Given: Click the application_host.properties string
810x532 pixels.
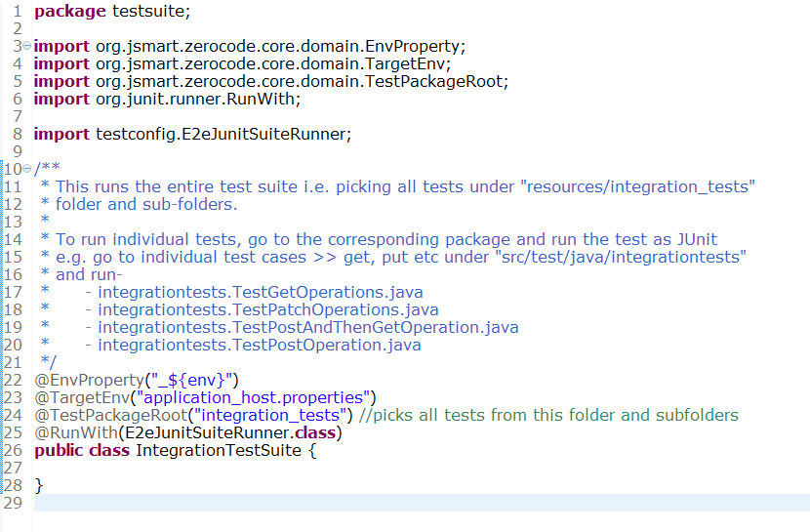Looking at the screenshot, I should pos(253,397).
